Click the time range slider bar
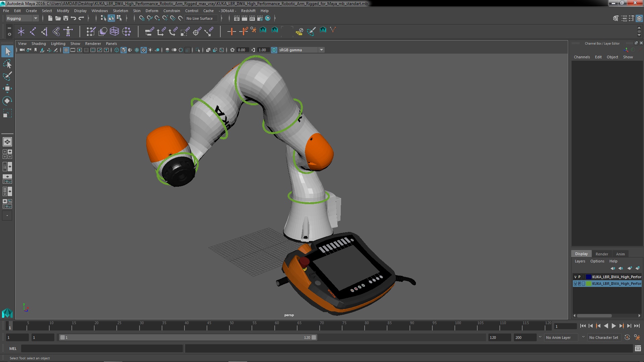 [x=188, y=338]
